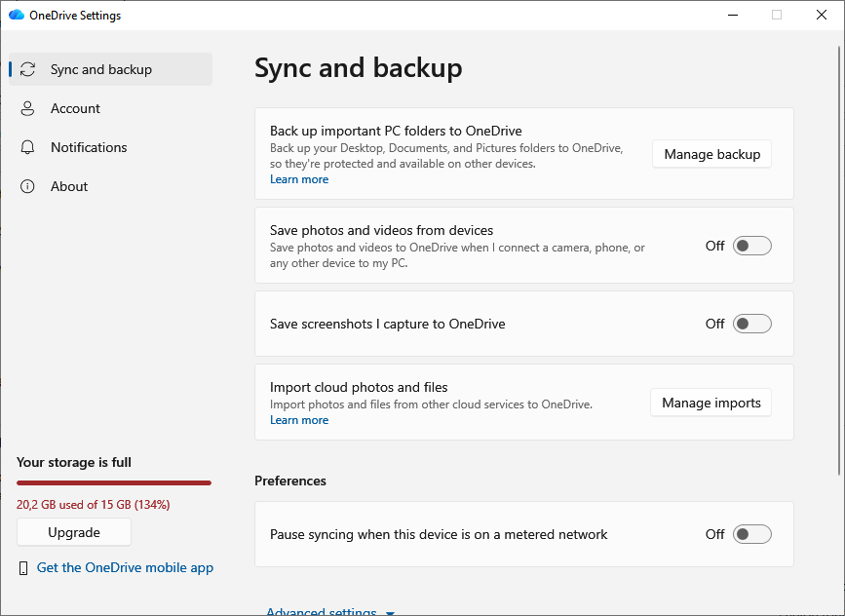Open Get the OneDrive mobile app link
845x616 pixels.
[x=125, y=567]
